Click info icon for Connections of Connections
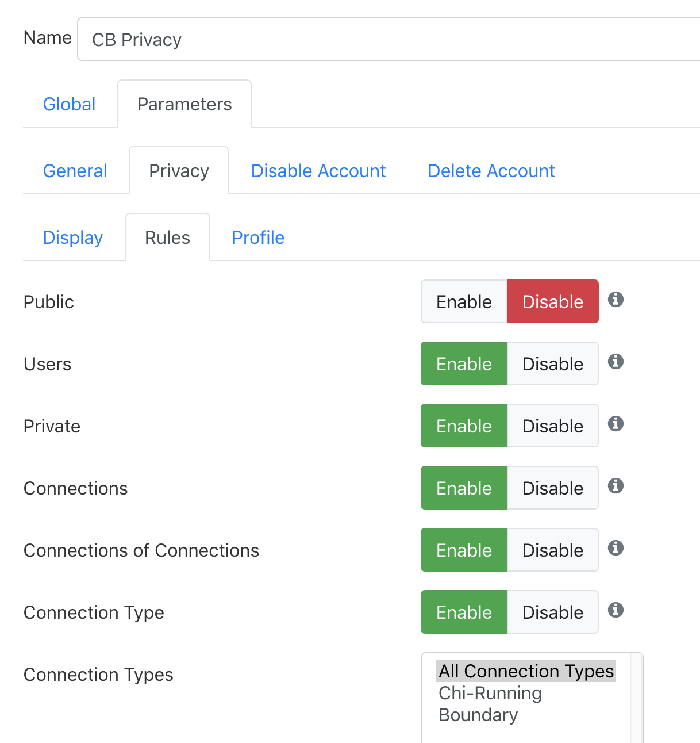The width and height of the screenshot is (700, 743). click(x=616, y=548)
